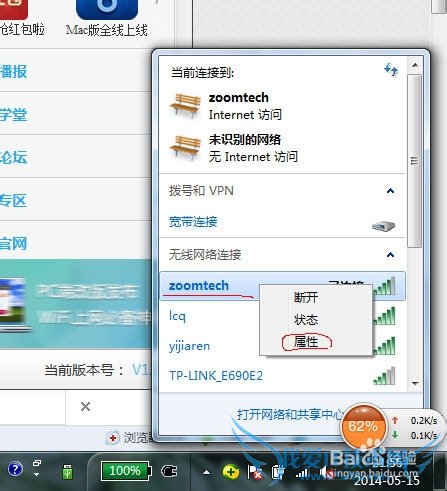Open 打开网络和共享中心 link
Viewport: 447px width, 491px height.
coord(290,414)
